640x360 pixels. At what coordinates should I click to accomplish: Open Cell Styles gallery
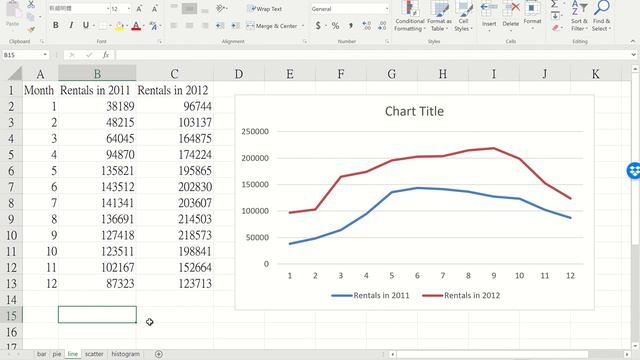[x=463, y=16]
